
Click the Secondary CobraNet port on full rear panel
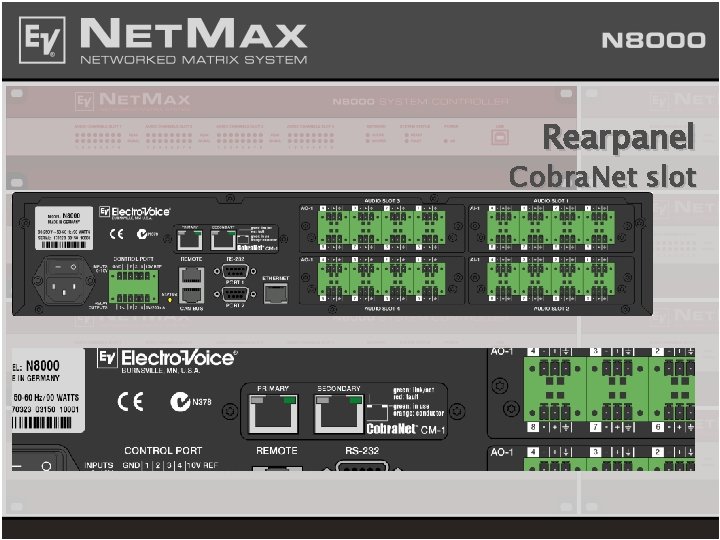pyautogui.click(x=223, y=240)
